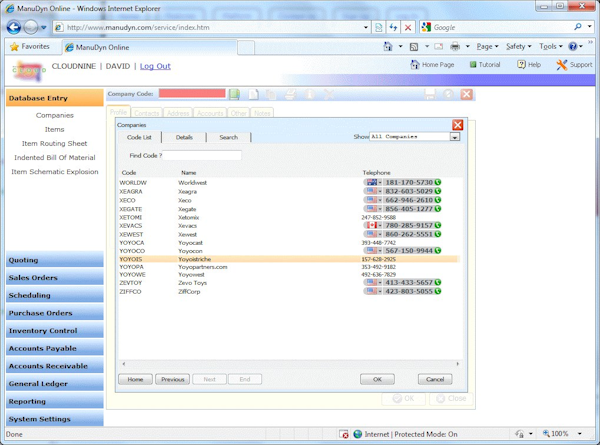Screen dimensions: 600x445
Task: Open Favorites star button
Action: [x=30, y=47]
